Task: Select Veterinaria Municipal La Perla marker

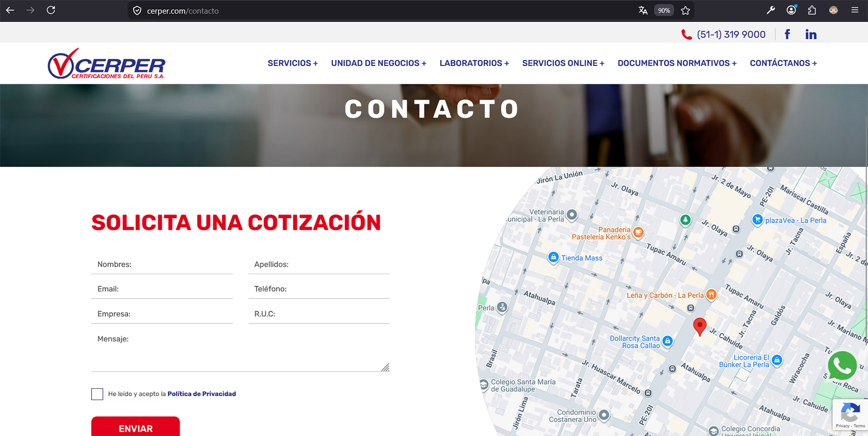Action: click(572, 215)
